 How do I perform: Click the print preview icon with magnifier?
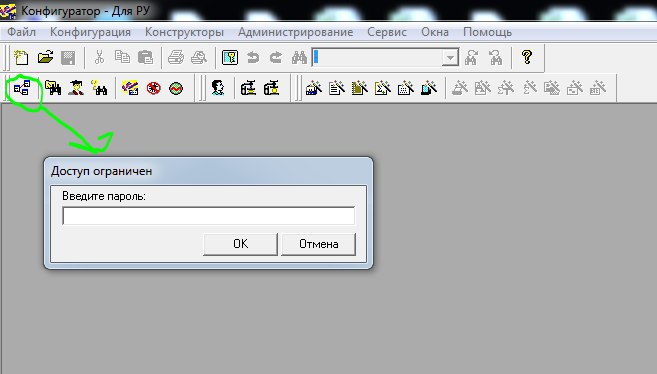click(199, 57)
